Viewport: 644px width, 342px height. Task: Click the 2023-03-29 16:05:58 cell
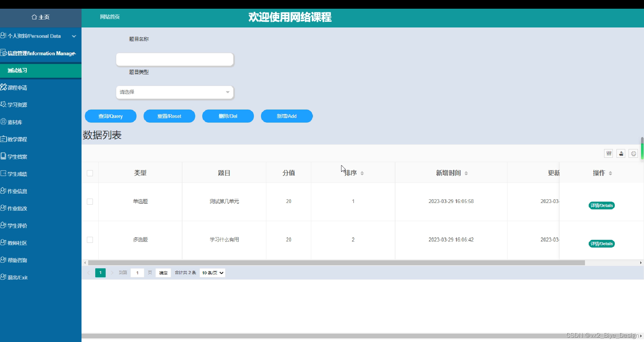[x=451, y=201]
